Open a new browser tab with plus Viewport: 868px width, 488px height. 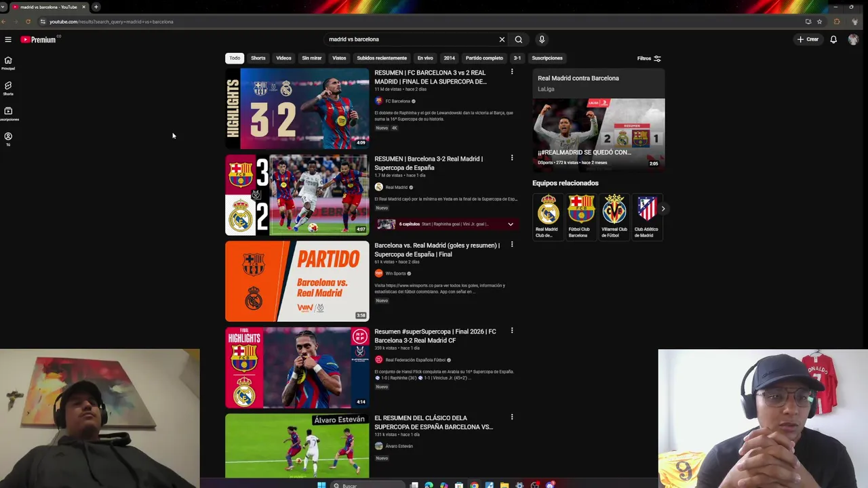coord(96,7)
